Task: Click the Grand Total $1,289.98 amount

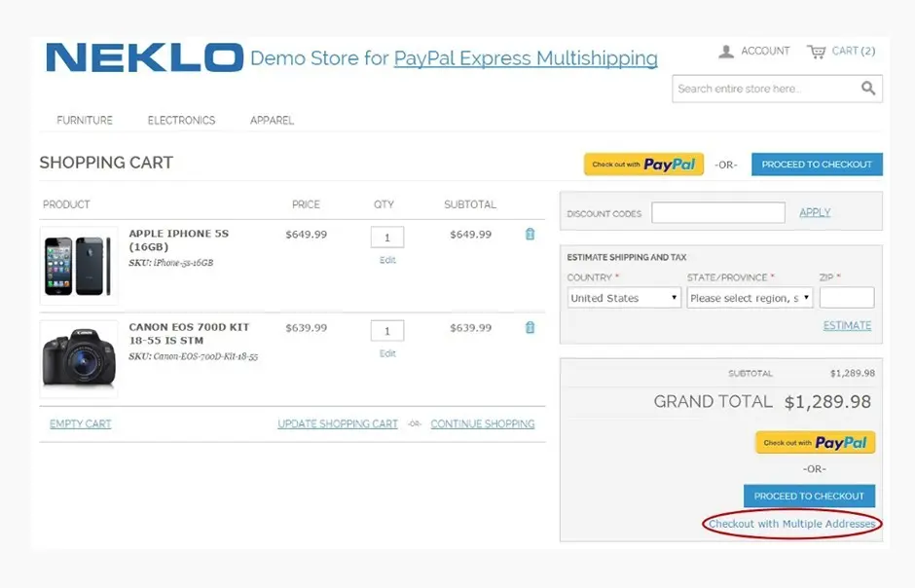Action: point(827,402)
